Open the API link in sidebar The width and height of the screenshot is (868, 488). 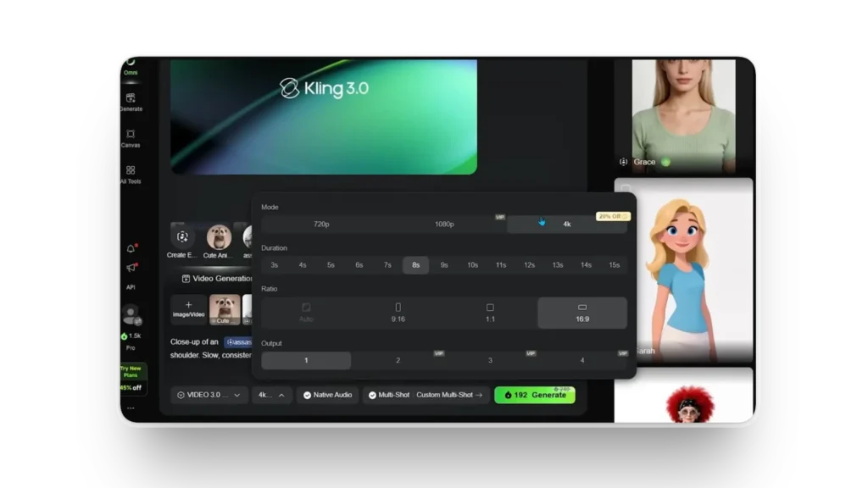tap(131, 287)
